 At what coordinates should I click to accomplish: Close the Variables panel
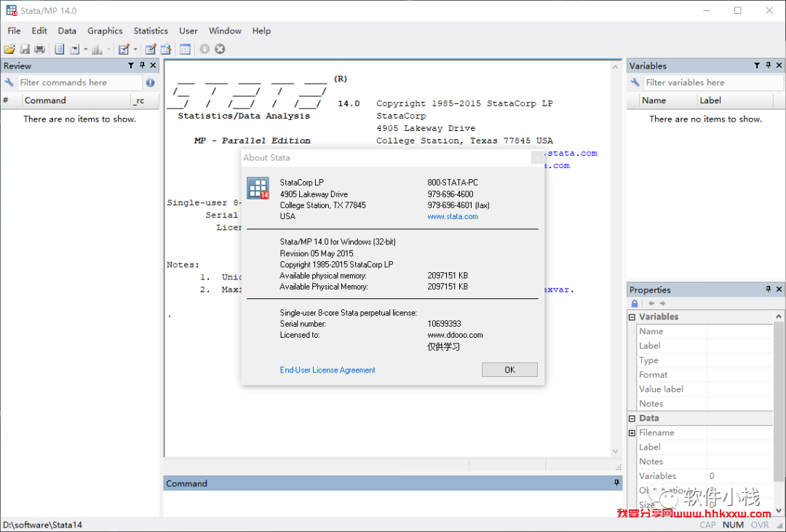point(779,65)
